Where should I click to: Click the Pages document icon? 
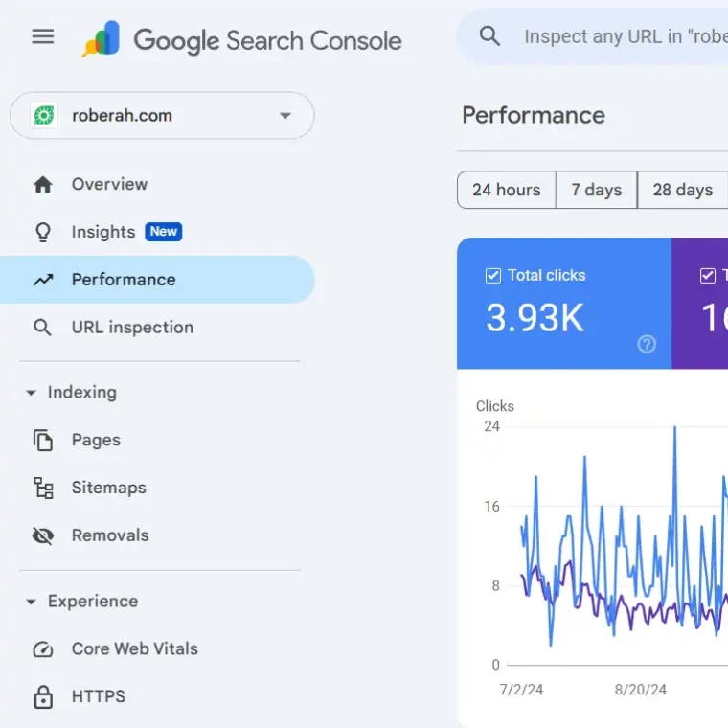coord(43,441)
